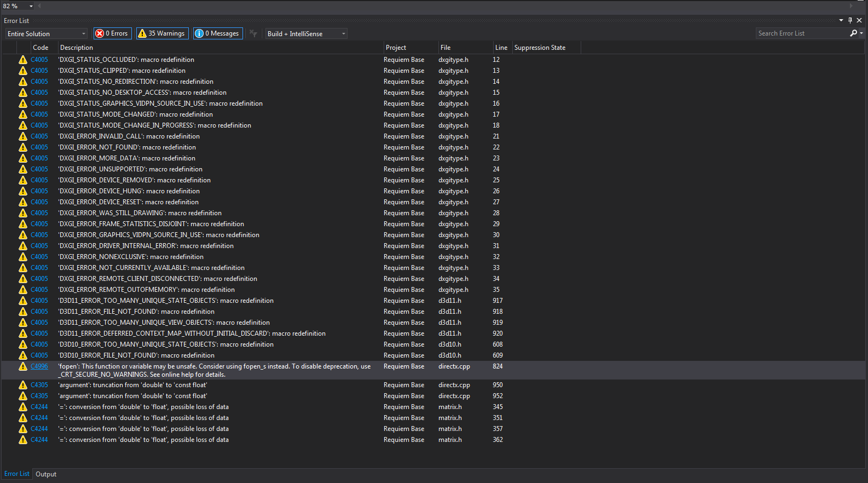Image resolution: width=868 pixels, height=483 pixels.
Task: Click warning icon of D3D11_ERROR_FILE_NOT_FOUND row
Action: pyautogui.click(x=23, y=312)
